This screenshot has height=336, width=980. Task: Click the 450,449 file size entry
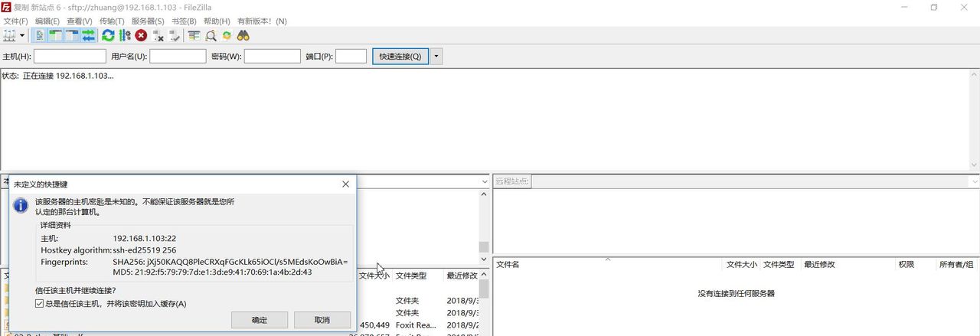point(375,325)
